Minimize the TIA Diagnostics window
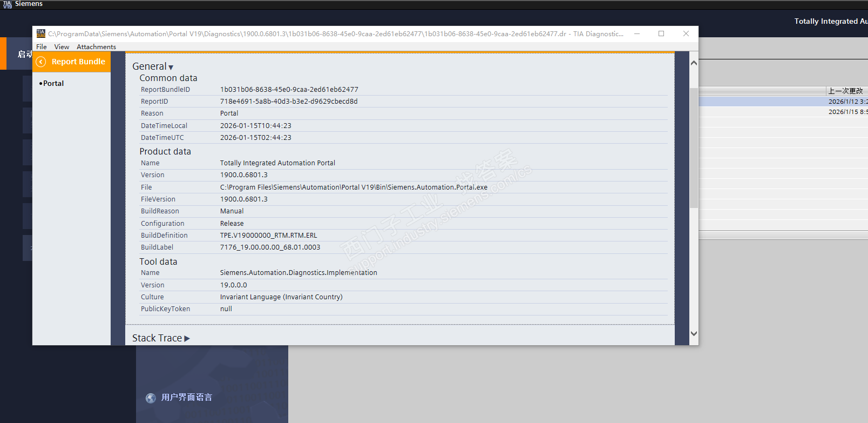Viewport: 868px width, 423px height. [637, 33]
